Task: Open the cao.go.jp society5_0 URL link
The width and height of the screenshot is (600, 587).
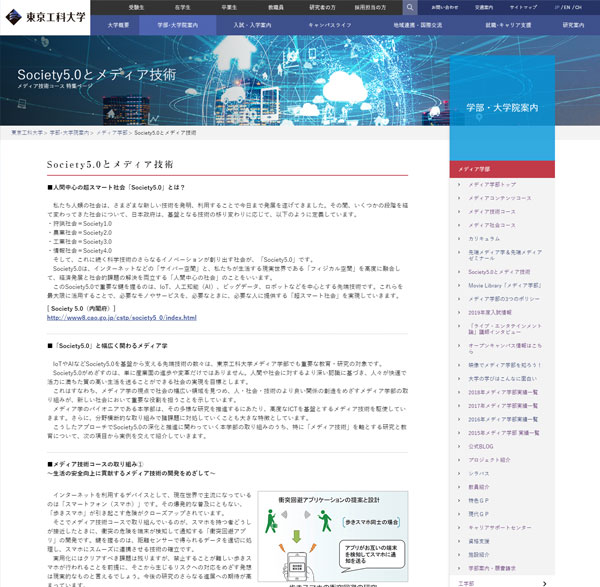Action: click(x=122, y=318)
